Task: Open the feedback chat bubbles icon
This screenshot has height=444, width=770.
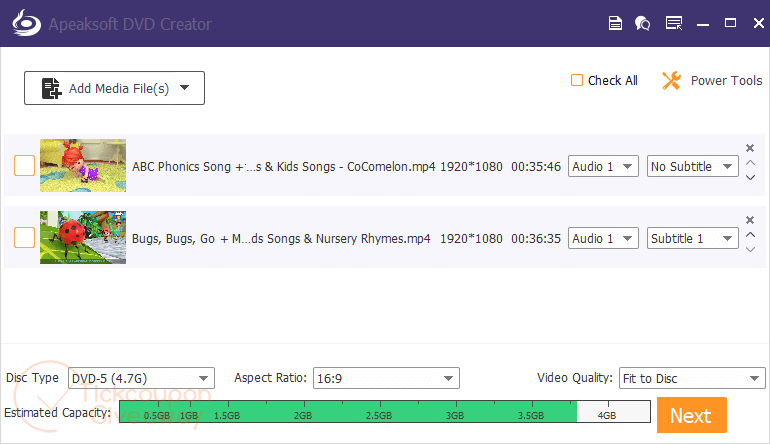Action: pos(642,23)
